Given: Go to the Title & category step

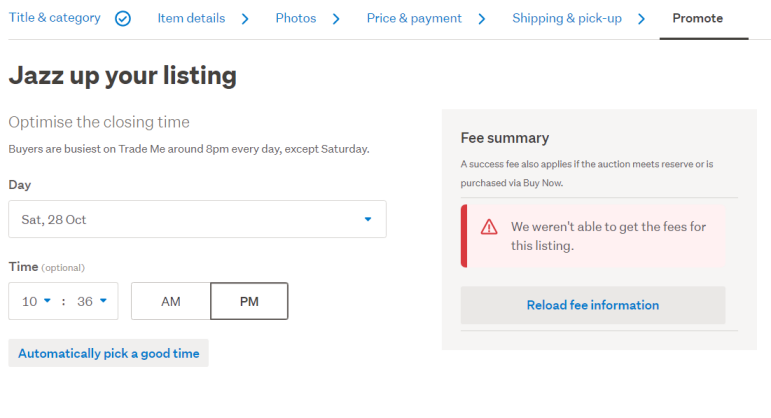Looking at the screenshot, I should point(54,18).
